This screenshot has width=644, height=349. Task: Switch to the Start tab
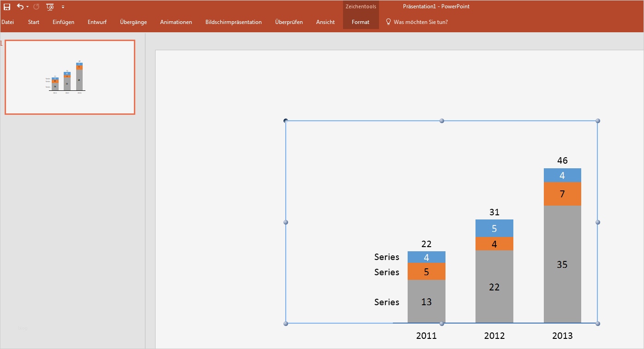pyautogui.click(x=34, y=22)
